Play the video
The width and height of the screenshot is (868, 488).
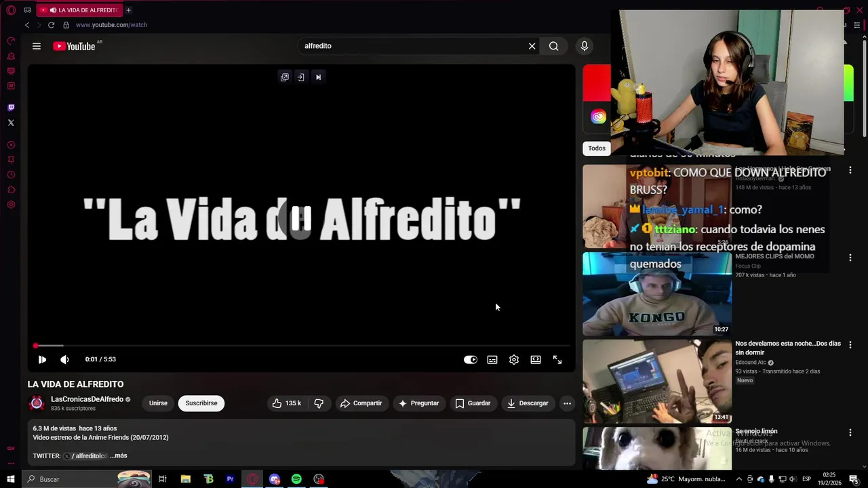point(42,360)
